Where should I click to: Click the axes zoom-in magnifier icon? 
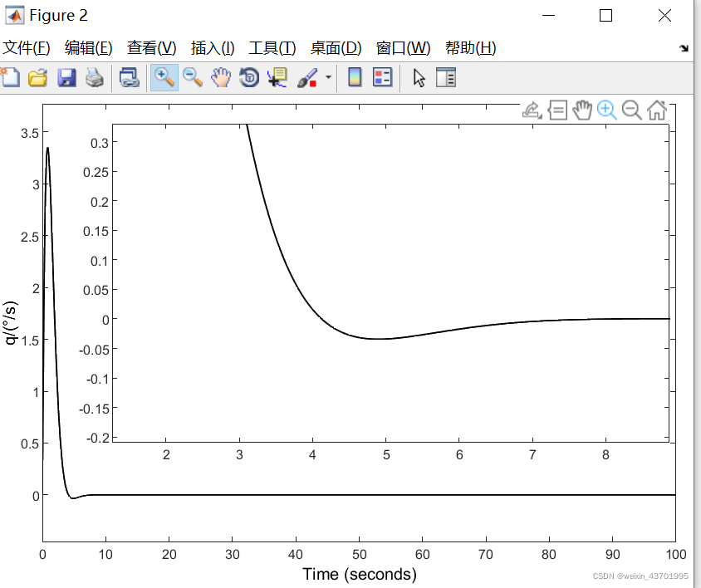click(x=607, y=110)
